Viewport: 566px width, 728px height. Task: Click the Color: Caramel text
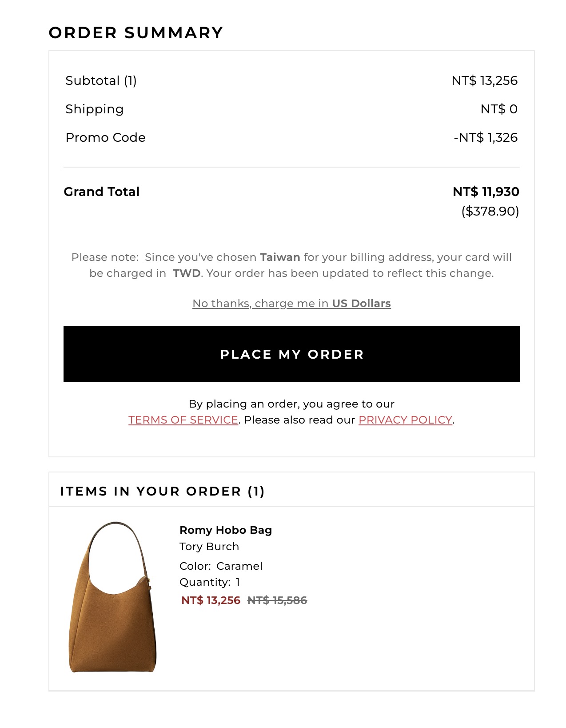221,566
